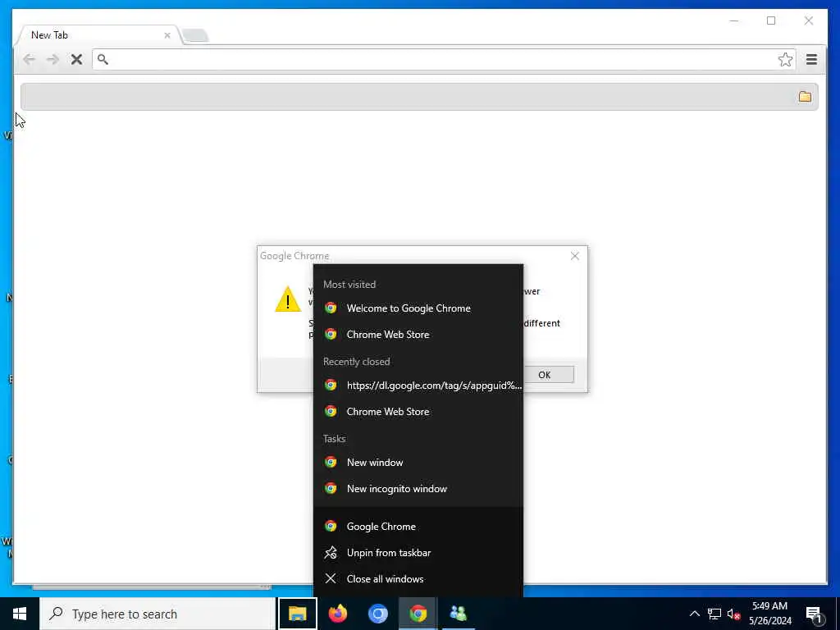Reopen the dl.google.com recently closed link

418,386
